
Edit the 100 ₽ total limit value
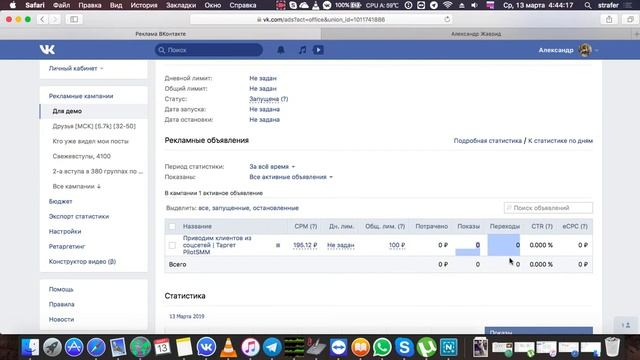tap(397, 245)
